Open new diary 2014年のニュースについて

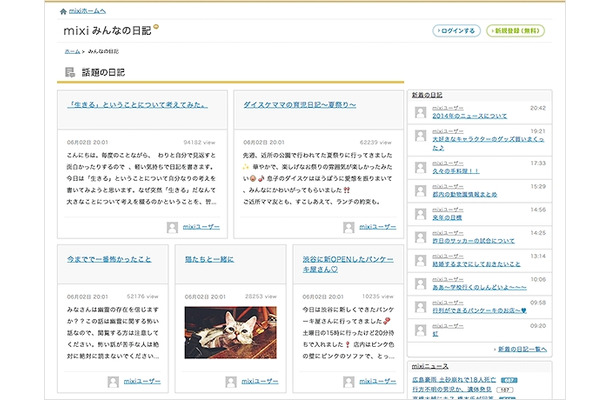[x=470, y=116]
